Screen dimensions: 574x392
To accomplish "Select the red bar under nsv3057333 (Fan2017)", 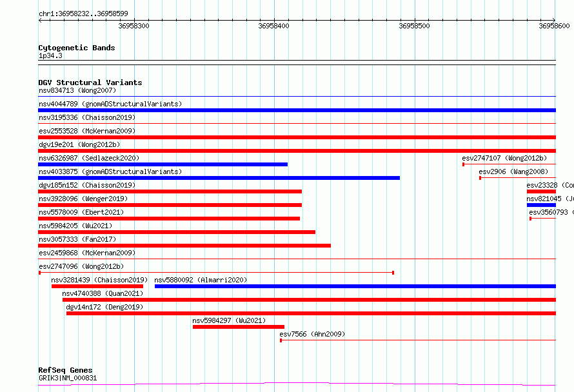I will click(x=184, y=246).
